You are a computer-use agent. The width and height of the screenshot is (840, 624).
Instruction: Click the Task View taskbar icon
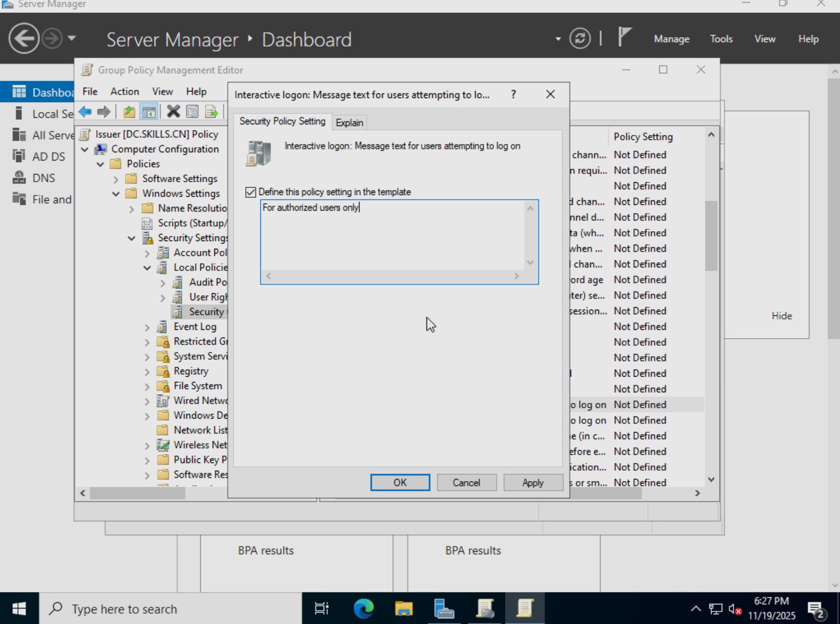tap(322, 609)
